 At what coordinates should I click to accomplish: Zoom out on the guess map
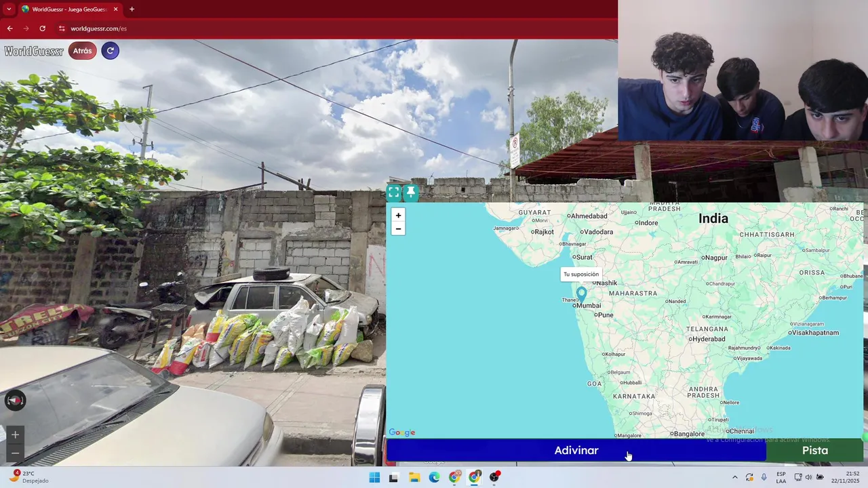click(398, 228)
